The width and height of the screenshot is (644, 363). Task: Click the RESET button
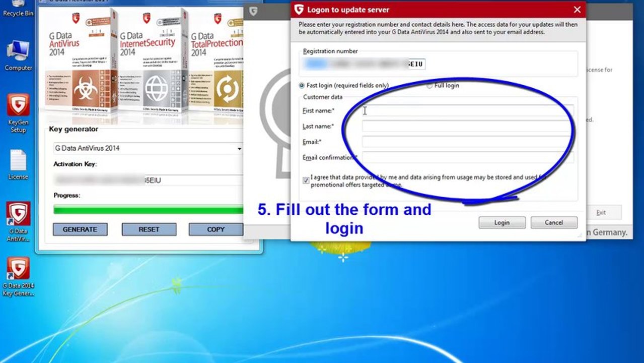coord(149,229)
